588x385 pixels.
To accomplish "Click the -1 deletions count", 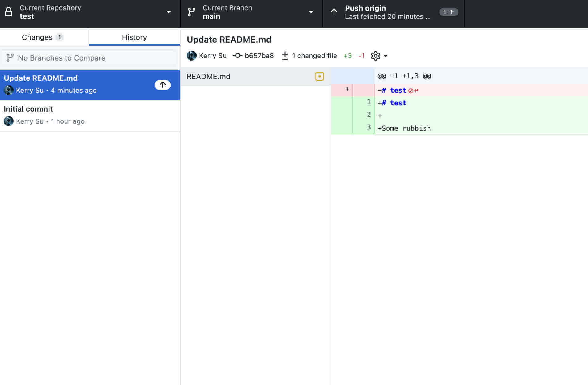I will 361,56.
